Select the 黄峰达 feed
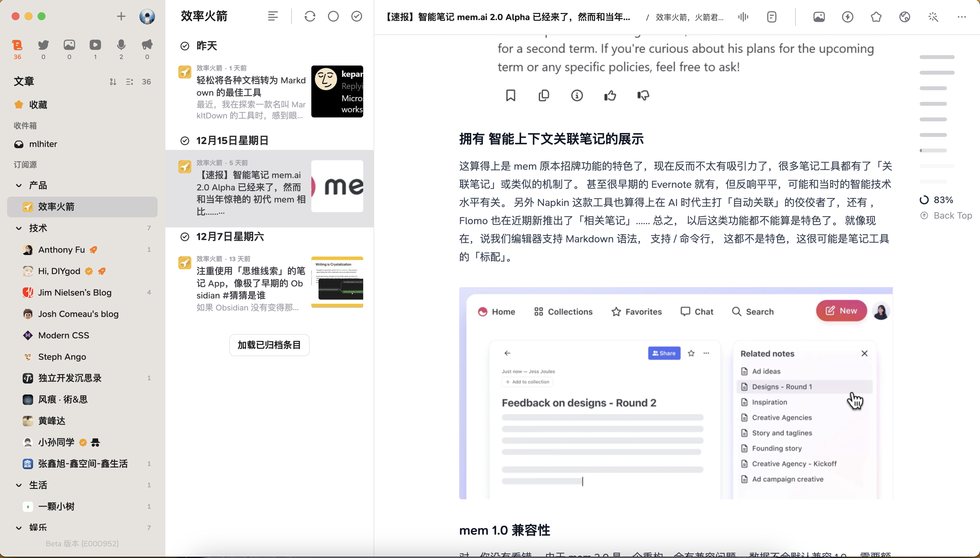This screenshot has width=980, height=558. coord(82,421)
